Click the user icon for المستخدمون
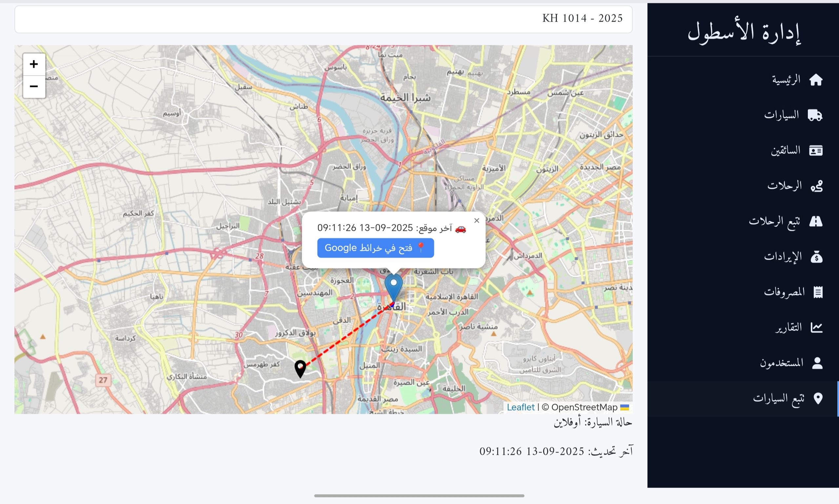Viewport: 839px width, 504px height. tap(817, 363)
